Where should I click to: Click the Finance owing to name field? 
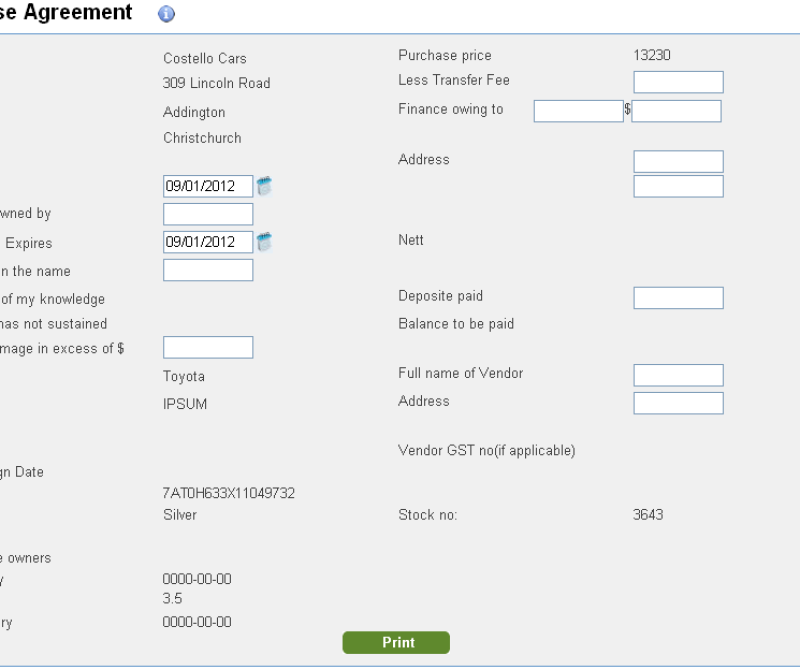(x=579, y=111)
